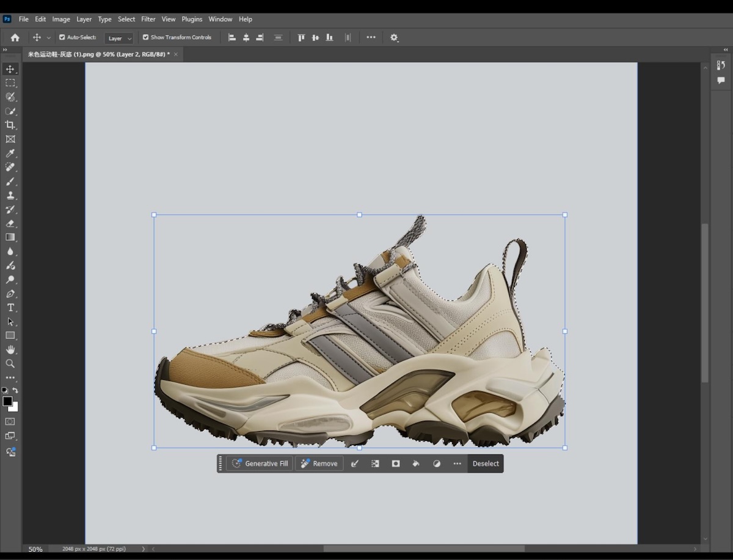Image resolution: width=733 pixels, height=560 pixels.
Task: Select the Zoom tool
Action: click(10, 363)
